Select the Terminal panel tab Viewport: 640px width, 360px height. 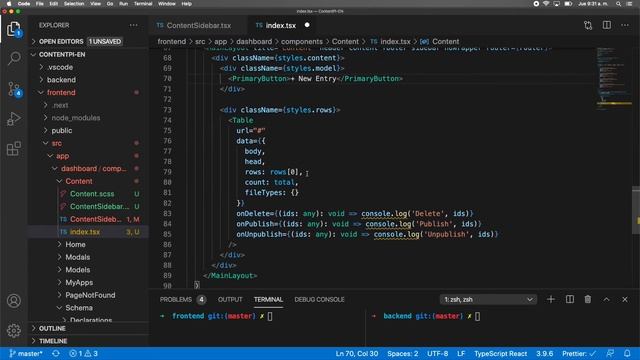268,299
